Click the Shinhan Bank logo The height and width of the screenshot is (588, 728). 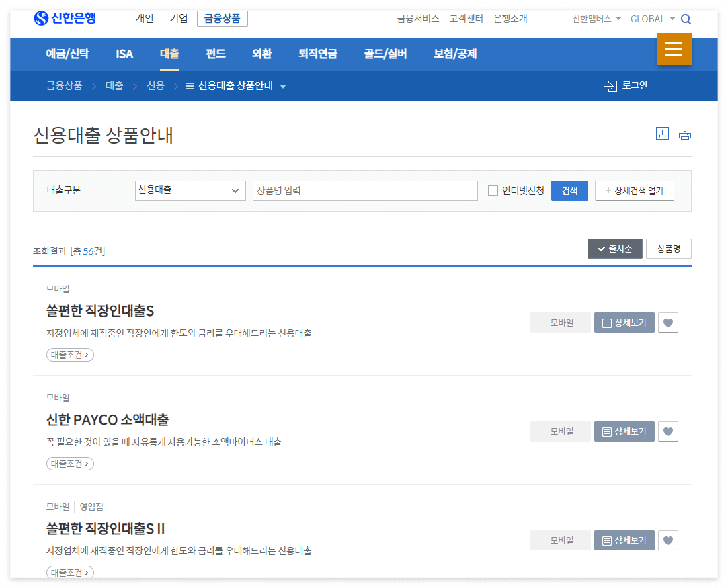[x=64, y=19]
